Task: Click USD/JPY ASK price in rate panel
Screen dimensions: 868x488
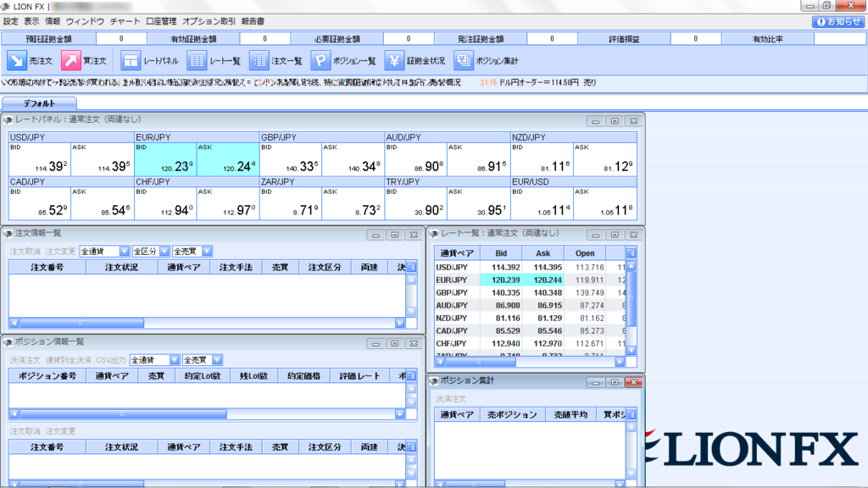Action: coord(102,158)
